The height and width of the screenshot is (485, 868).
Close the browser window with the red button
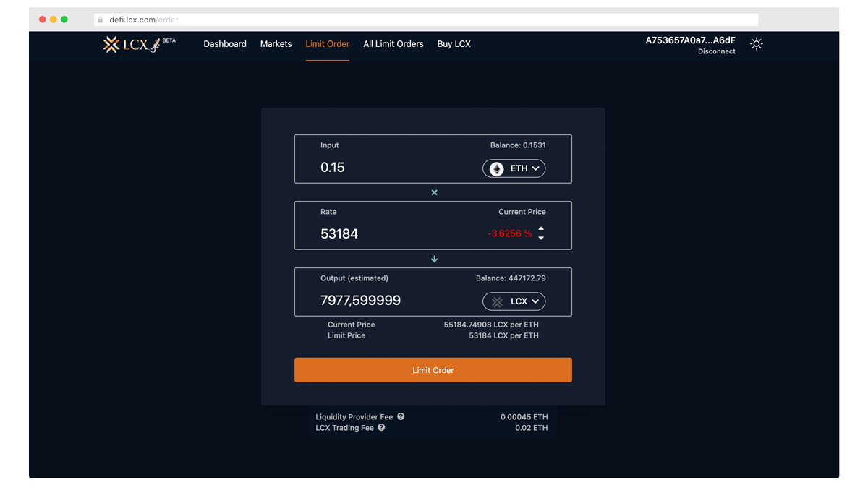(43, 20)
